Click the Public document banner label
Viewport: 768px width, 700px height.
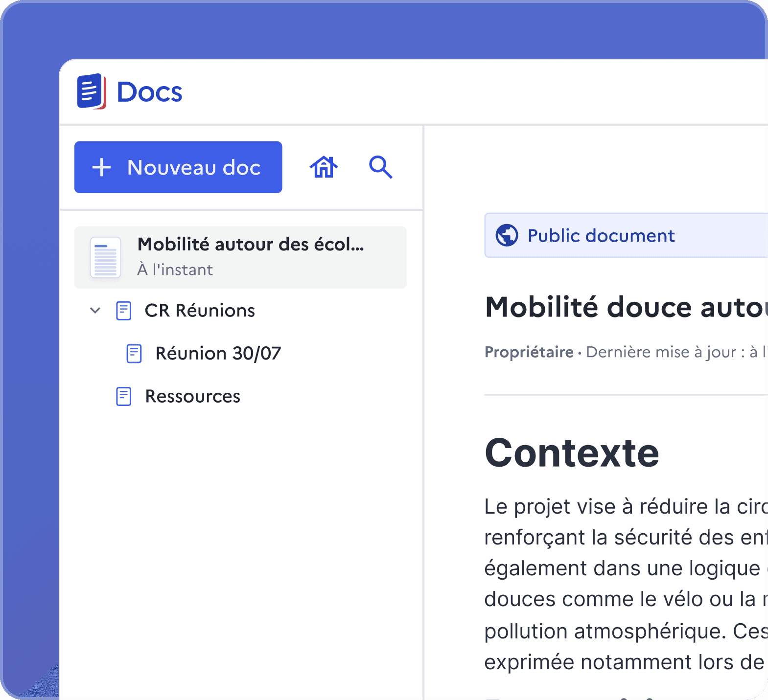(x=601, y=236)
